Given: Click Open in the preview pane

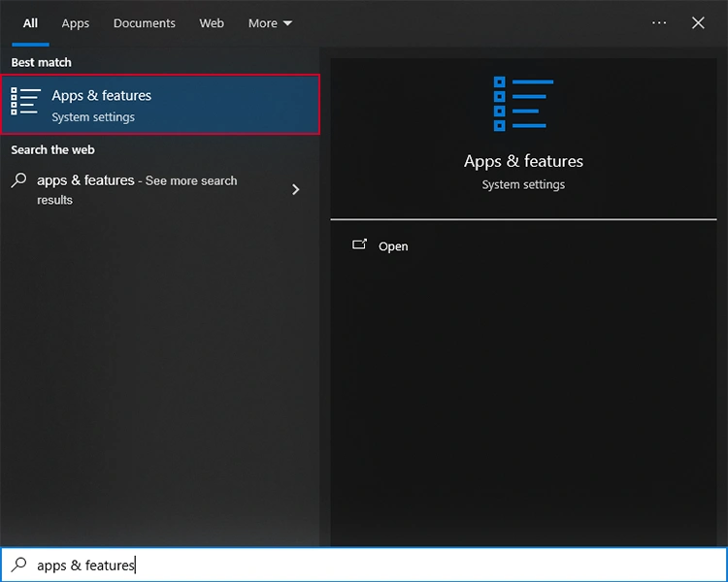Looking at the screenshot, I should pos(393,246).
